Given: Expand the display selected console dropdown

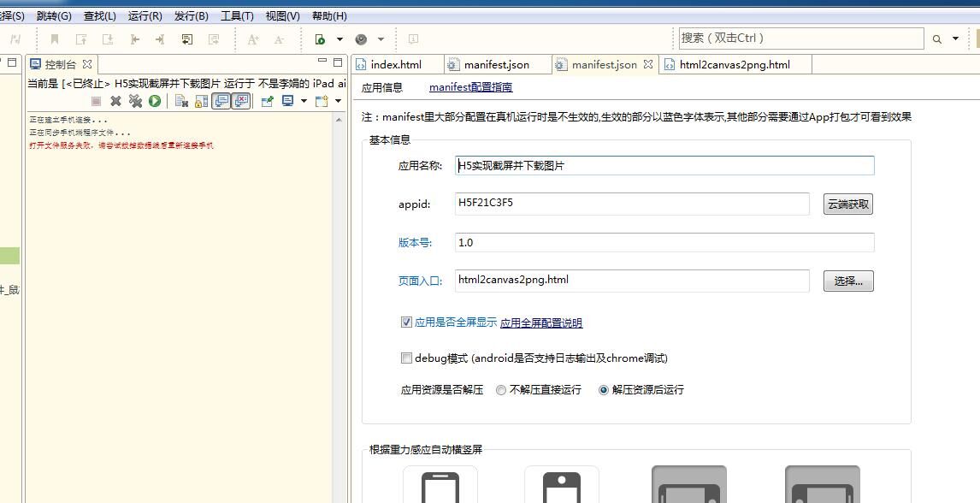Looking at the screenshot, I should pyautogui.click(x=303, y=101).
